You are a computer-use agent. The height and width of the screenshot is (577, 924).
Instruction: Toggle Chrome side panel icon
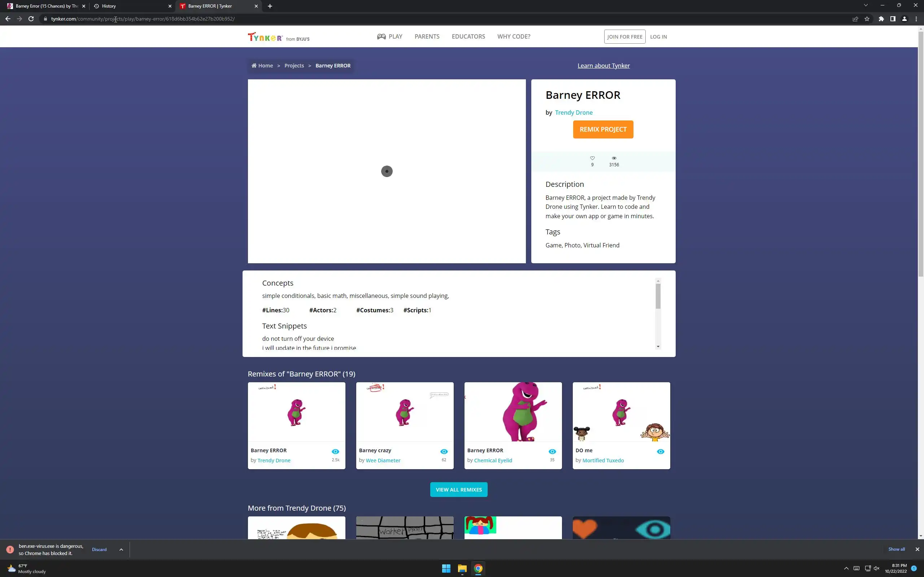tap(893, 19)
